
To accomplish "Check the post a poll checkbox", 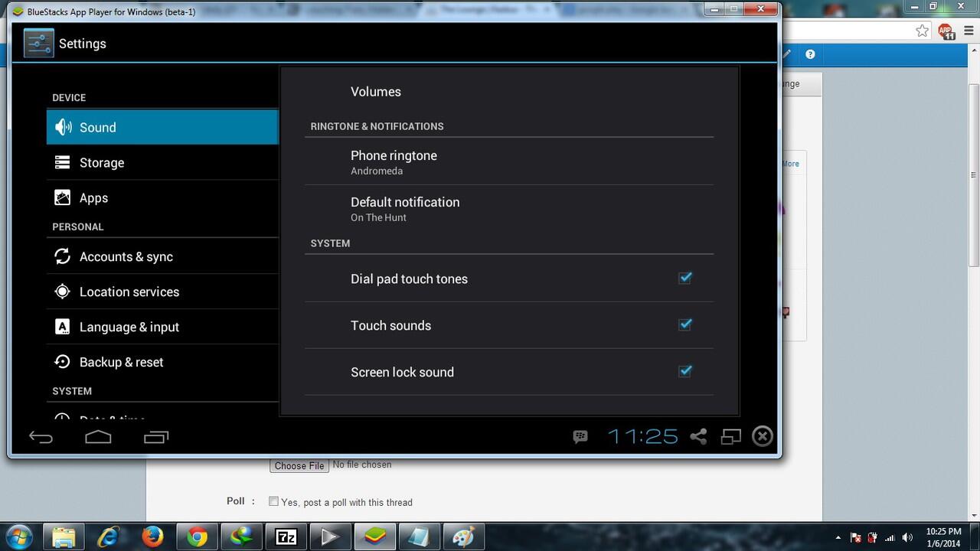I will [273, 501].
